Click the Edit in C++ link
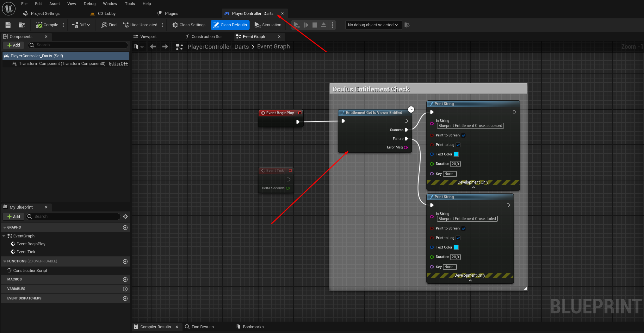The image size is (644, 333). pyautogui.click(x=118, y=63)
